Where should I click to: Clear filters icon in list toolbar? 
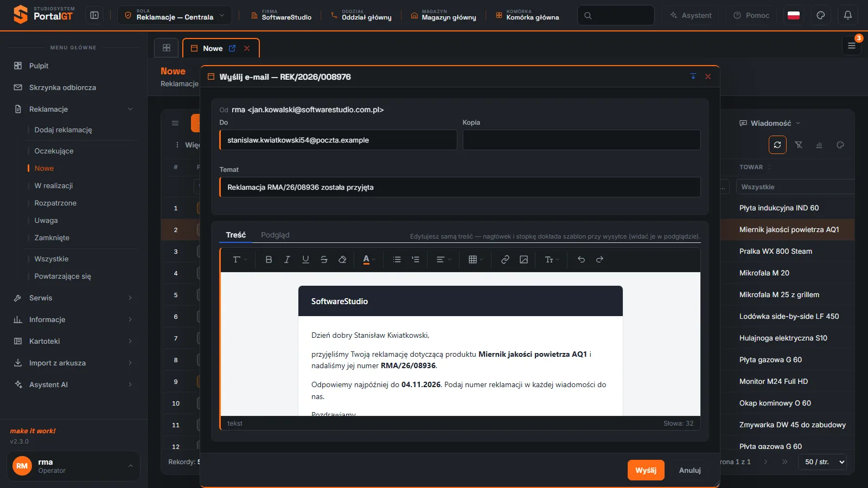tap(799, 145)
